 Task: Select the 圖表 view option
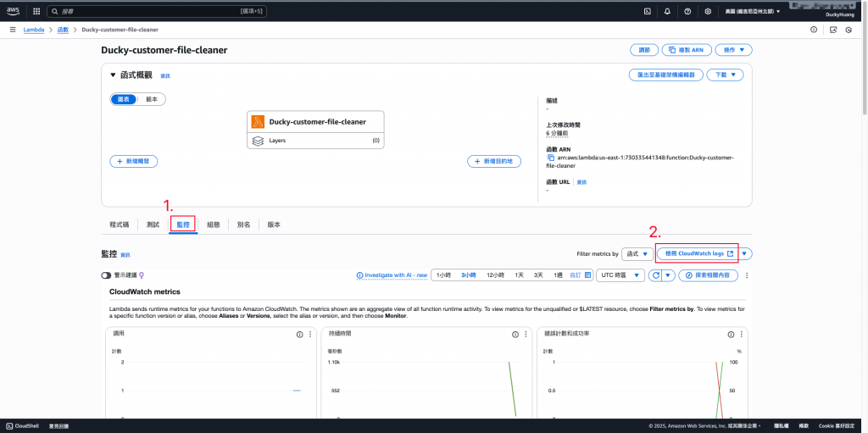124,99
